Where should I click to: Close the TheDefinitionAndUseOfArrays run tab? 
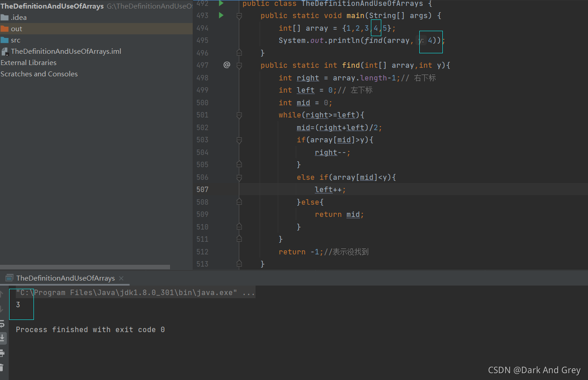(121, 278)
